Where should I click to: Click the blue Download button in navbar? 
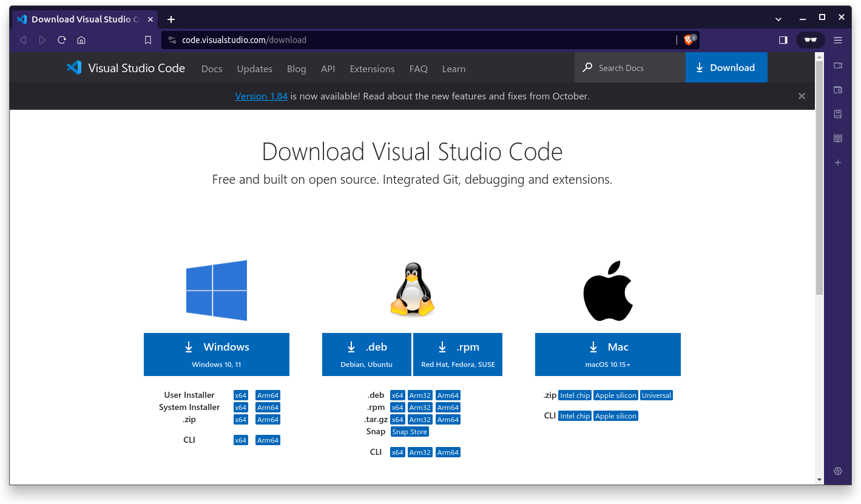coord(726,67)
